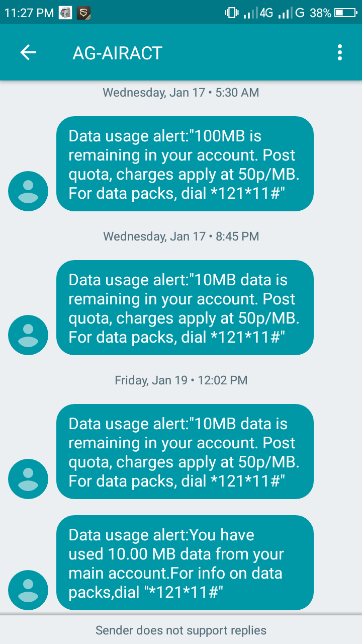
Task: Tap the avatar beside the 100MB alert message
Action: (x=28, y=191)
